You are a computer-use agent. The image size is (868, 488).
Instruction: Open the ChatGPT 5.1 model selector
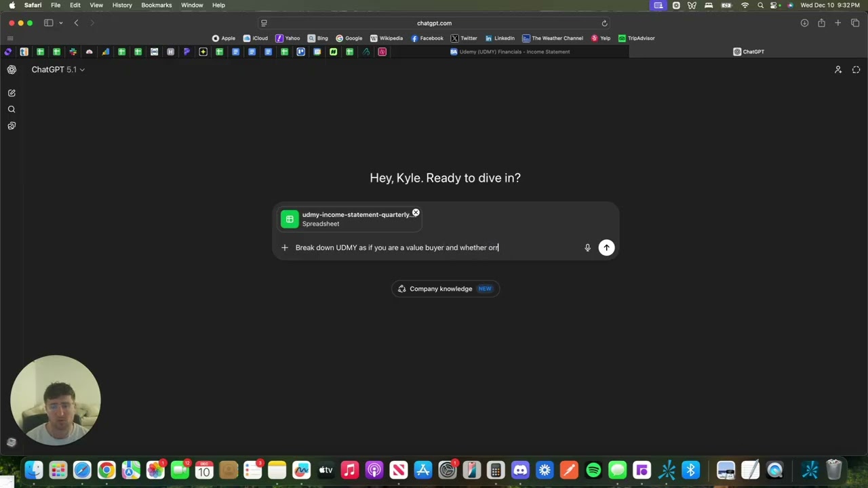tap(58, 69)
